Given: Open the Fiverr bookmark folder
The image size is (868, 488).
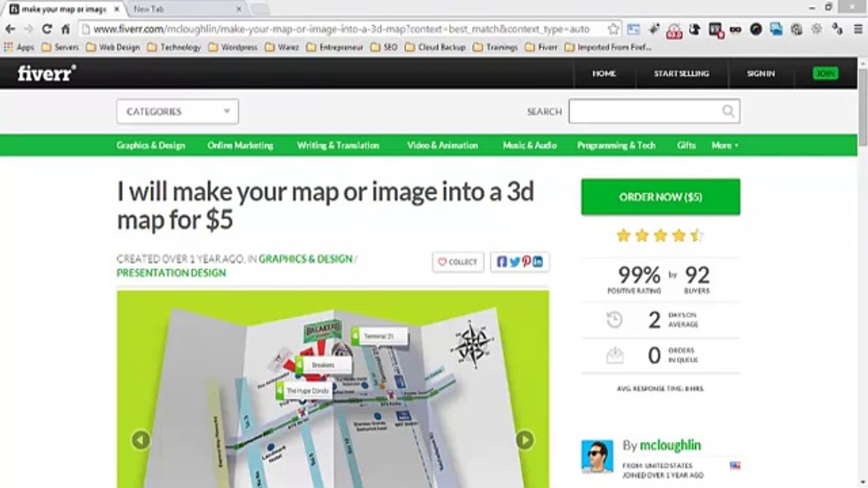Looking at the screenshot, I should pos(541,47).
